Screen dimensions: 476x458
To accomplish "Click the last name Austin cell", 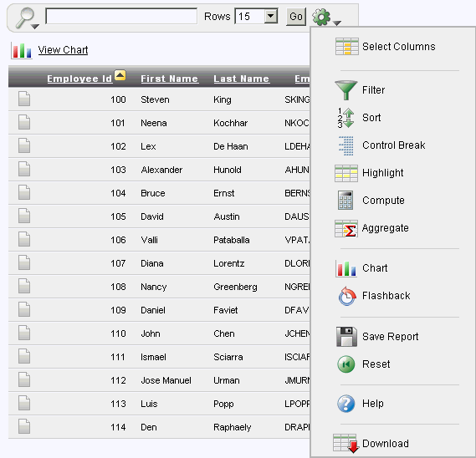I will pyautogui.click(x=227, y=216).
